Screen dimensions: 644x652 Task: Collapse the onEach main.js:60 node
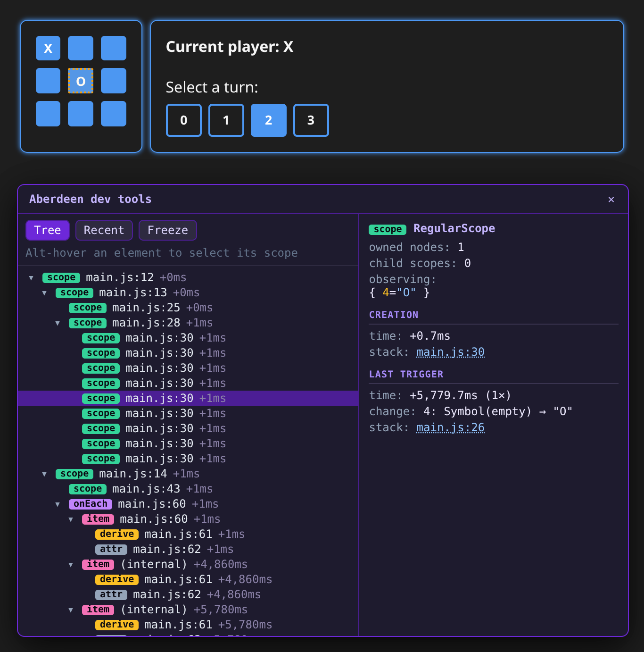click(x=58, y=504)
